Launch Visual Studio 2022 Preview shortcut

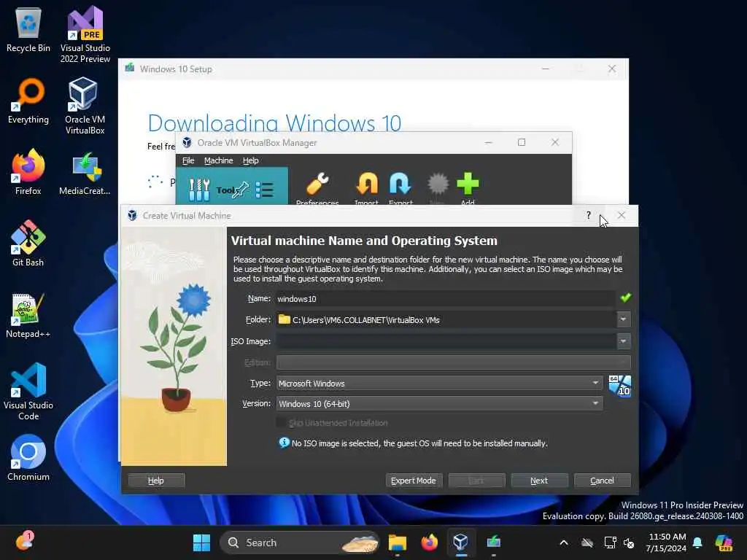(85, 35)
